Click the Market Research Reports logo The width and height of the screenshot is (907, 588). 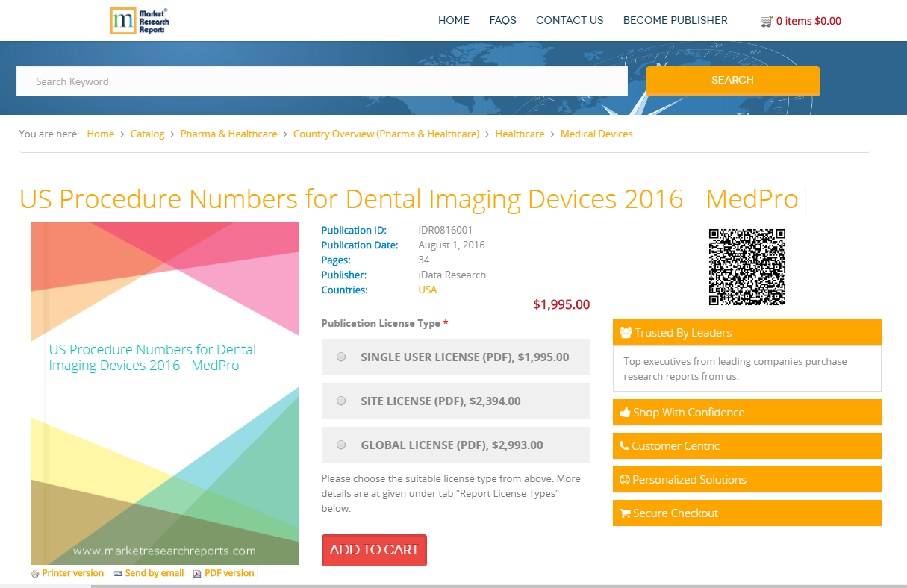[139, 20]
